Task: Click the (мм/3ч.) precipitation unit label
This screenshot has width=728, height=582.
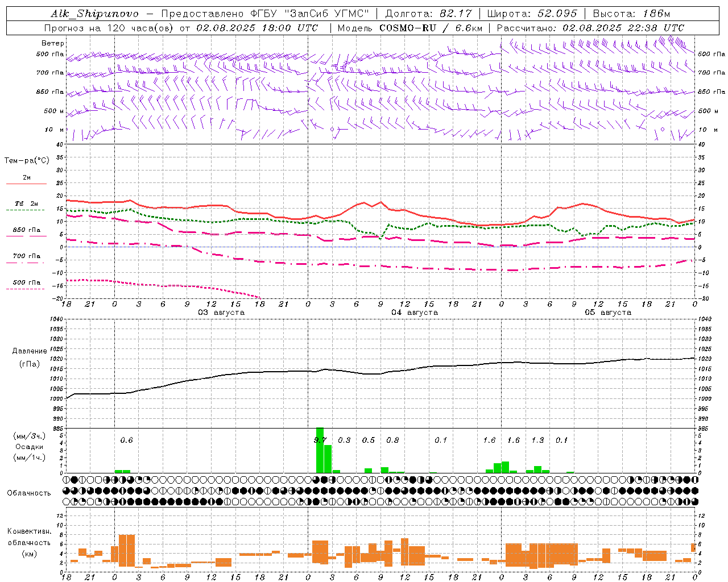Action: coord(30,436)
